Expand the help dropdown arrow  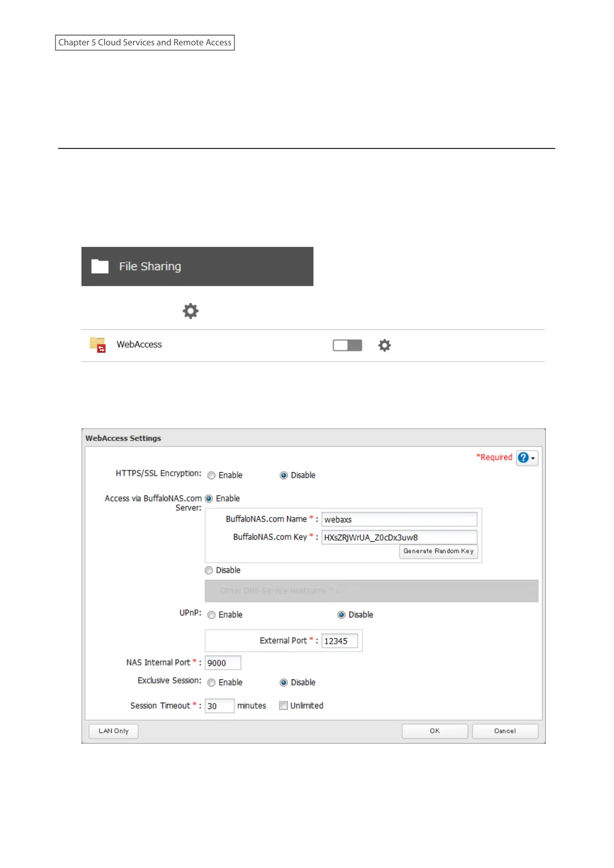(x=533, y=458)
